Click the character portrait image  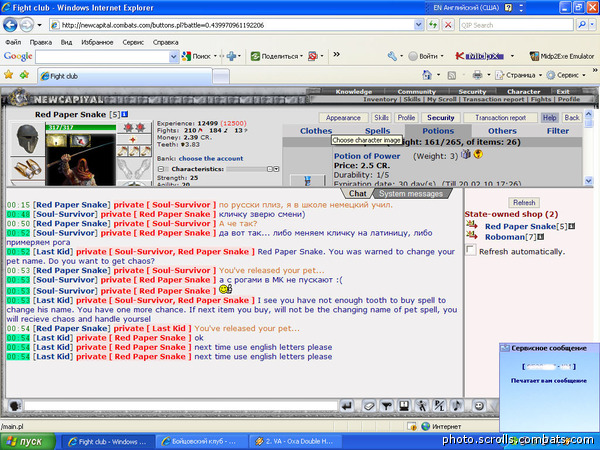81,160
